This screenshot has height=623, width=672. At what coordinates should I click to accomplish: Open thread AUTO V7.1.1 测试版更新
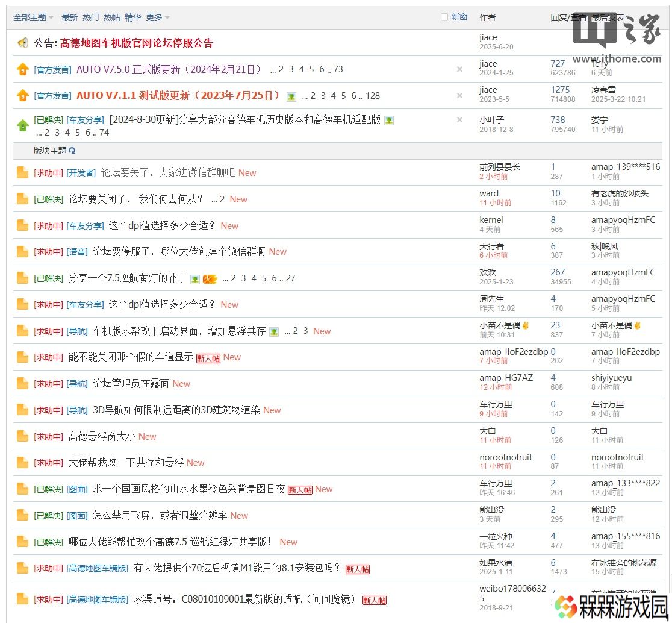pos(178,96)
